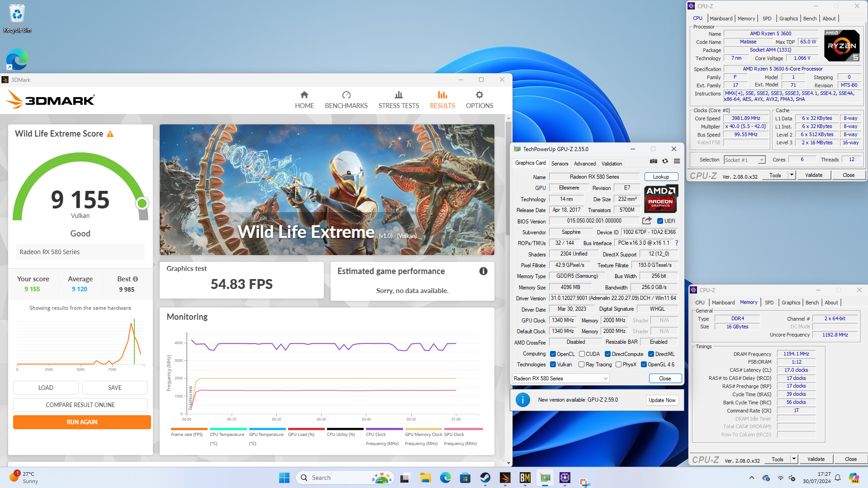Open the Validation tab in GPU-Z
The image size is (868, 488).
[612, 164]
